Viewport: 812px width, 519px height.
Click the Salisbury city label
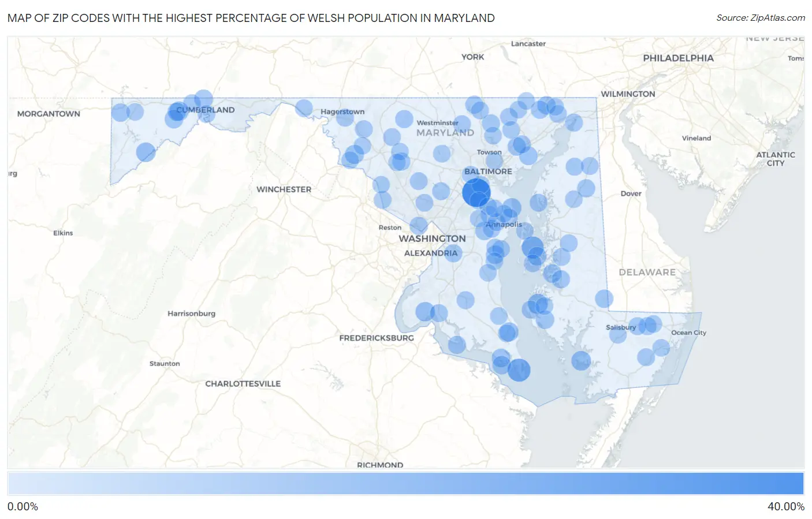click(621, 327)
